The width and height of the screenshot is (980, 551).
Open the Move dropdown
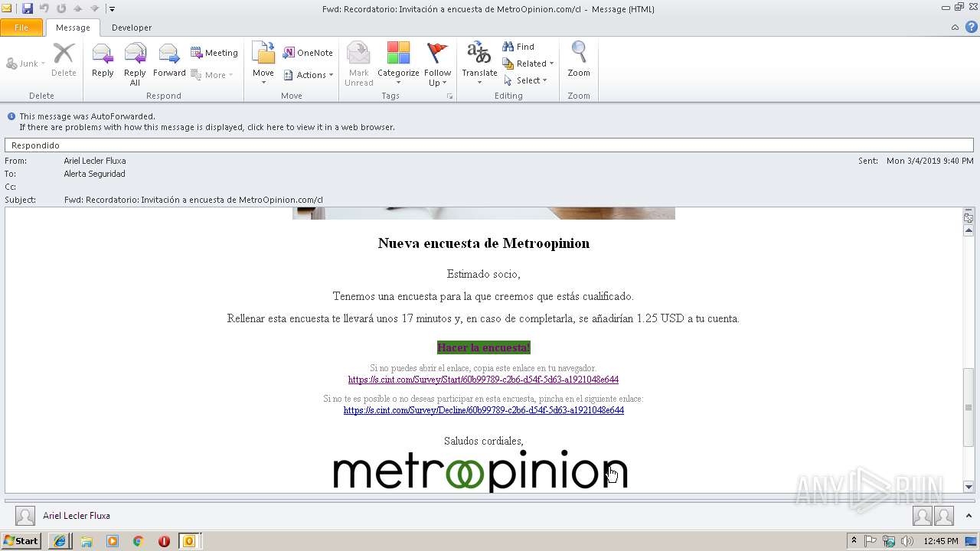click(263, 64)
